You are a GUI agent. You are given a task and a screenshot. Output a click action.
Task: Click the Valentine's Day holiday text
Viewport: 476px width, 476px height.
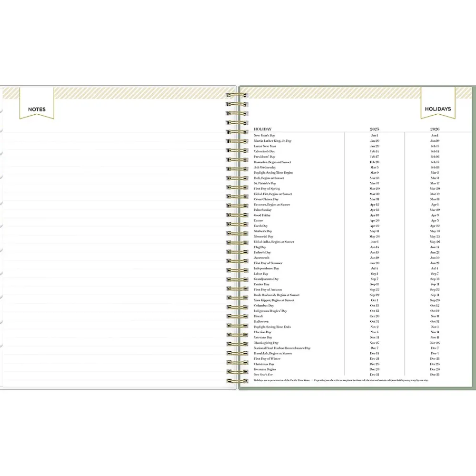point(264,151)
